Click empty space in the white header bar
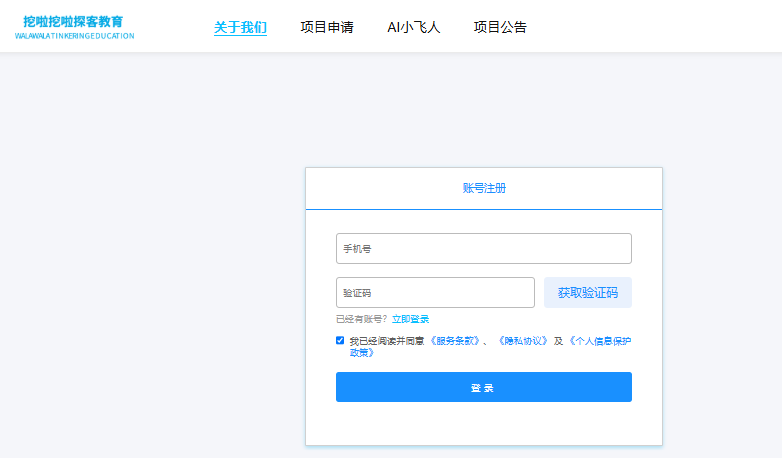The image size is (782, 458). pyautogui.click(x=650, y=27)
